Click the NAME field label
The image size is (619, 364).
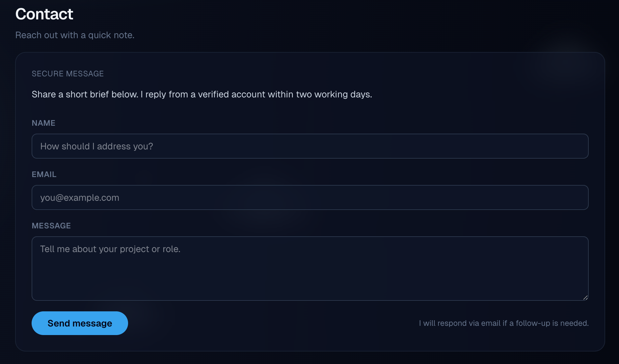pos(43,123)
